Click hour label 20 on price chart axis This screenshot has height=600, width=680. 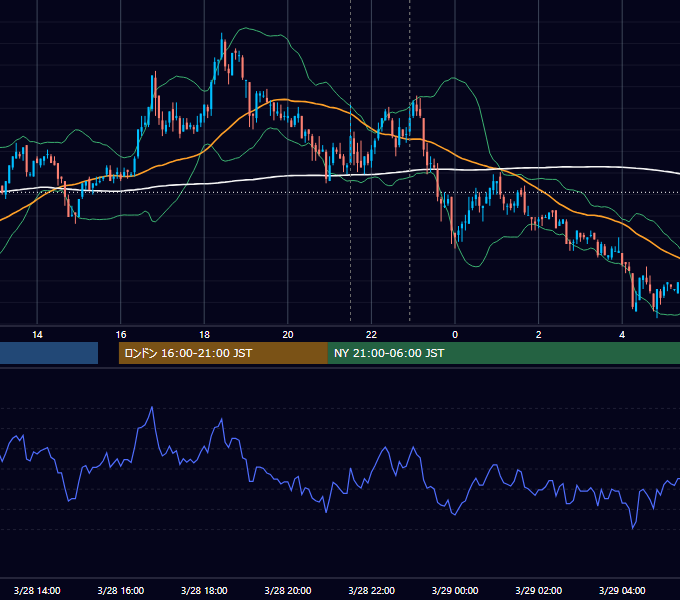point(288,335)
